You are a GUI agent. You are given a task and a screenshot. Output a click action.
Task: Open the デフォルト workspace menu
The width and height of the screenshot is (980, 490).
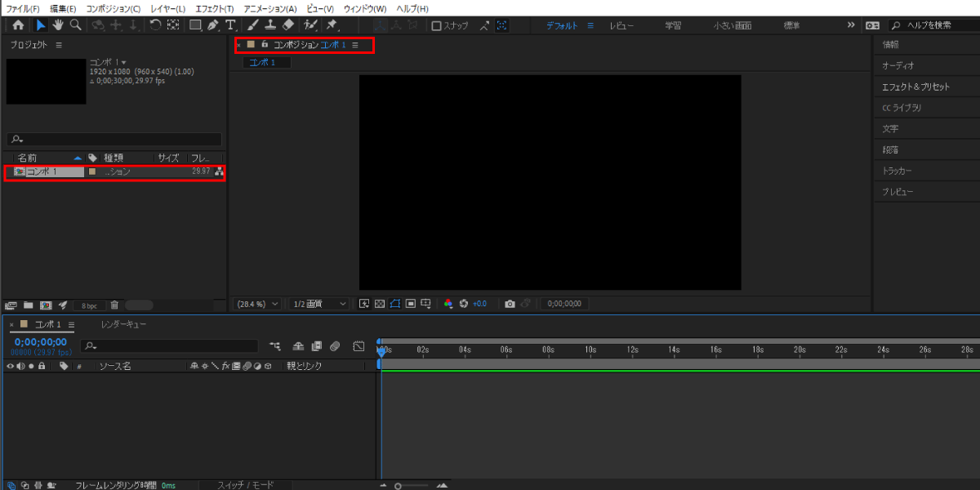click(590, 25)
